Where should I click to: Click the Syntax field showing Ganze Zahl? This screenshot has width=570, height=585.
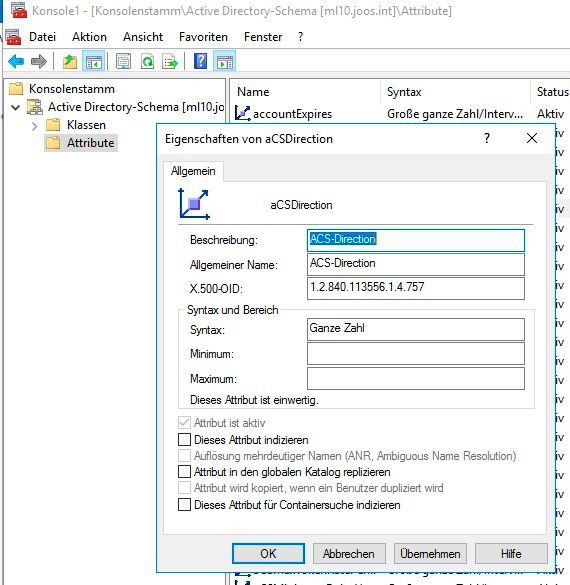pyautogui.click(x=416, y=329)
